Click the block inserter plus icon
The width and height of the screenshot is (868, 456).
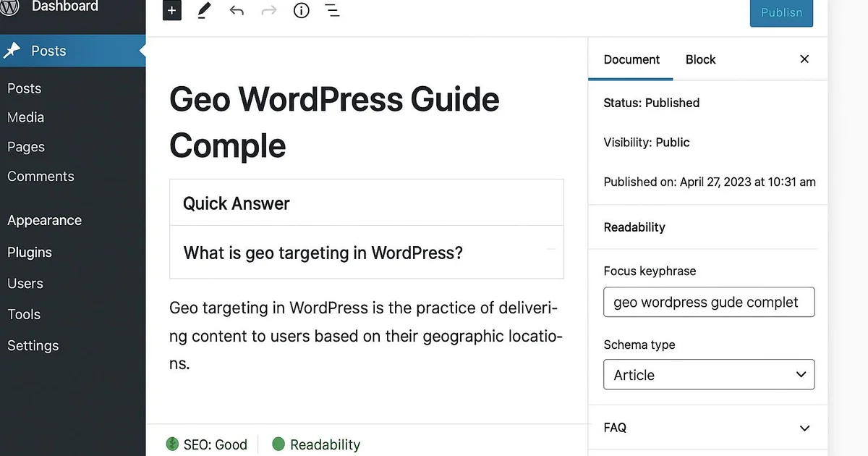pyautogui.click(x=171, y=11)
